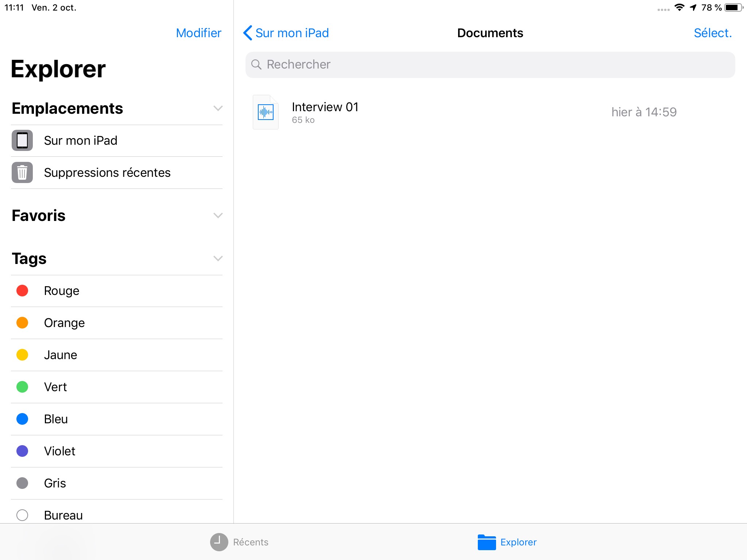Screen dimensions: 747x560
Task: Select the Rouge red tag dot
Action: 22,291
